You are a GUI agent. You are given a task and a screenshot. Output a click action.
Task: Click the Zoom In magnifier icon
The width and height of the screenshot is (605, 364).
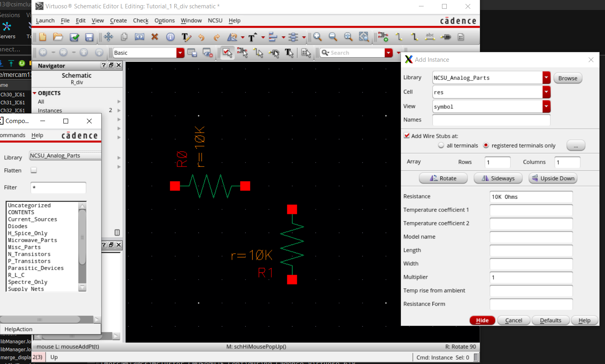[318, 37]
